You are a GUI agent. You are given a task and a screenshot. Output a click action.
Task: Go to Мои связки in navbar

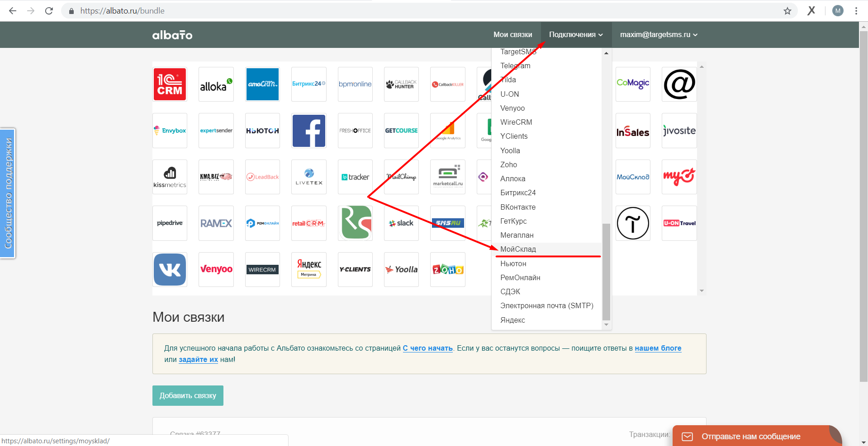pyautogui.click(x=512, y=35)
